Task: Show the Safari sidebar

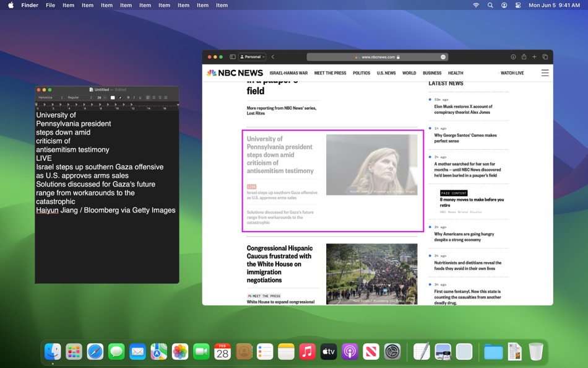Action: click(x=233, y=57)
